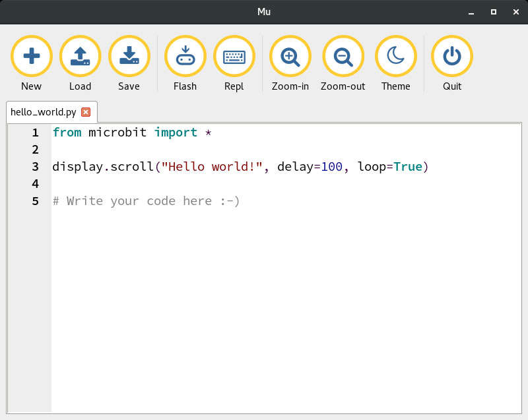Click the Zoom-in magnifier icon
The height and width of the screenshot is (420, 528).
tap(290, 57)
